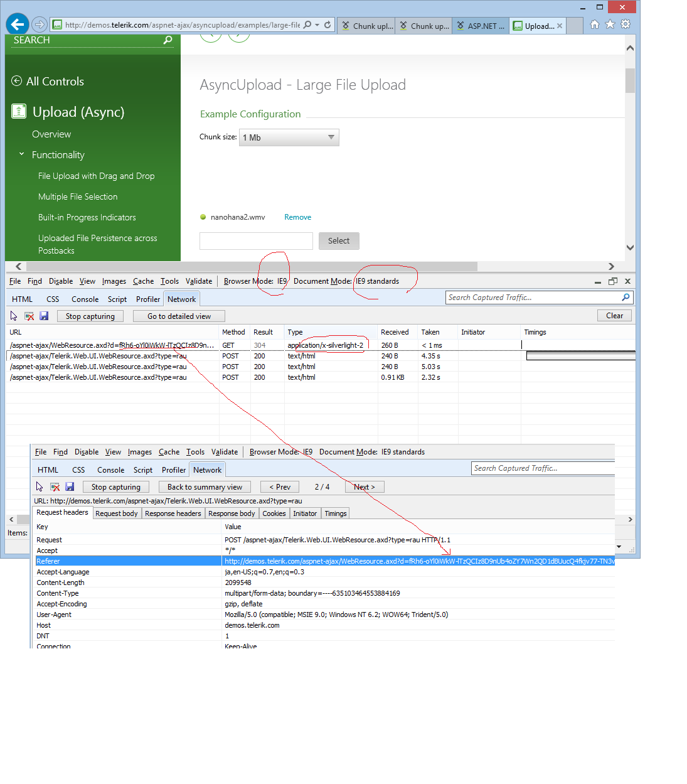Click the < Prev button

click(280, 487)
